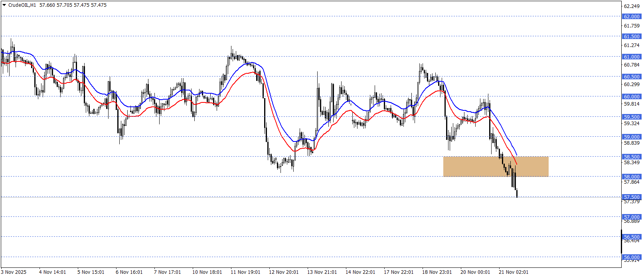Select the 58.500 price level label
Image resolution: width=644 pixels, height=277 pixels.
click(x=632, y=157)
